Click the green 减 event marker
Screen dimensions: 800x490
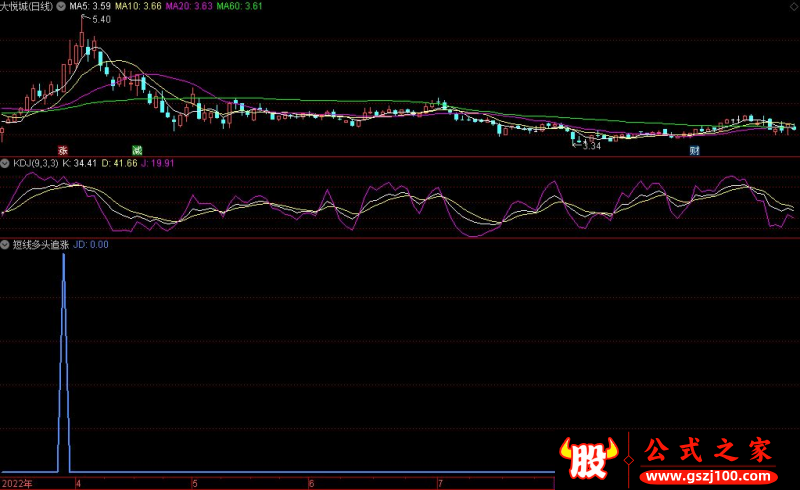(138, 150)
